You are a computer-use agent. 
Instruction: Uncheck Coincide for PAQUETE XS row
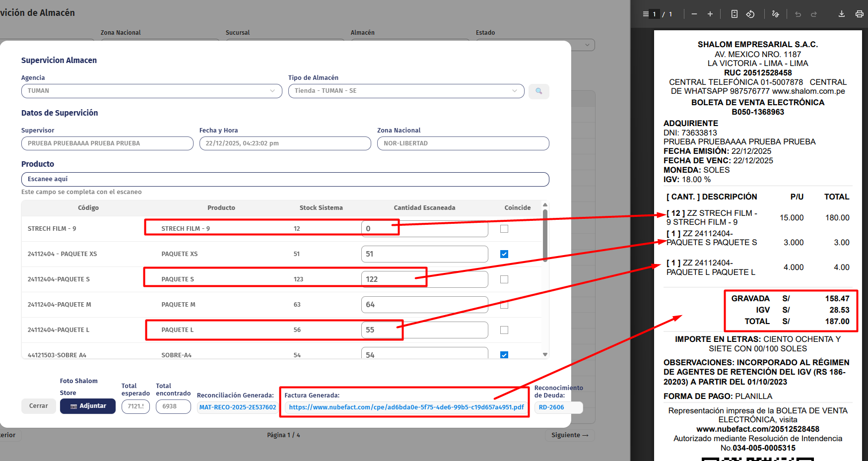(x=504, y=254)
